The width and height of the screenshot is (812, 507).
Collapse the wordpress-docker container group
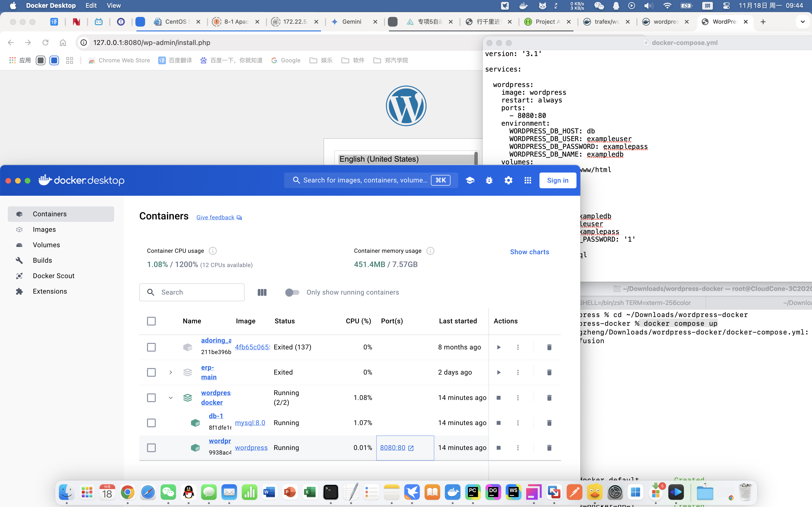171,397
